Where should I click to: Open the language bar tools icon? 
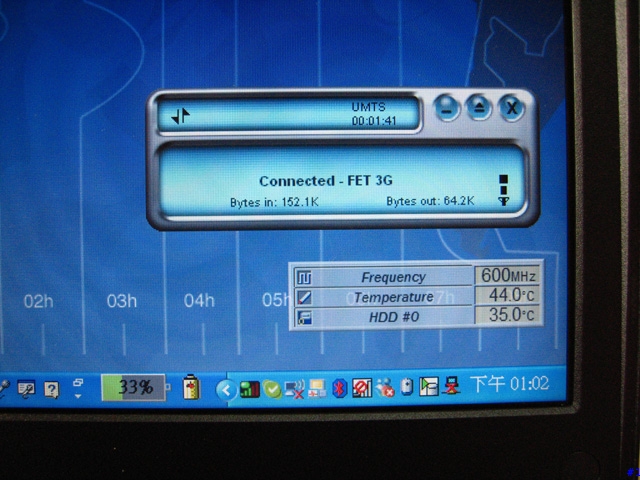point(26,389)
